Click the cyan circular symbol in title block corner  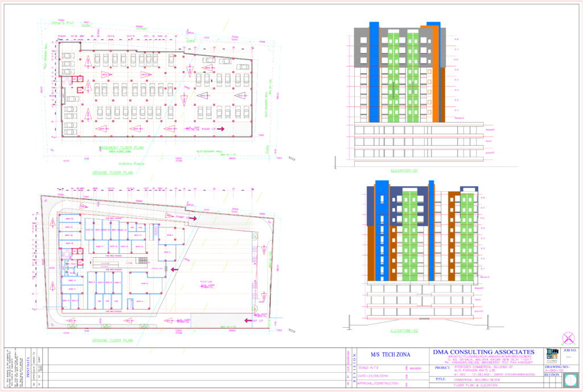pyautogui.click(x=570, y=380)
